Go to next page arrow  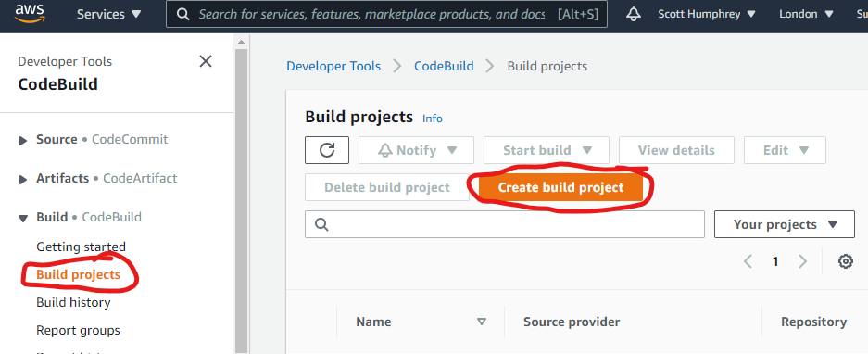[802, 261]
